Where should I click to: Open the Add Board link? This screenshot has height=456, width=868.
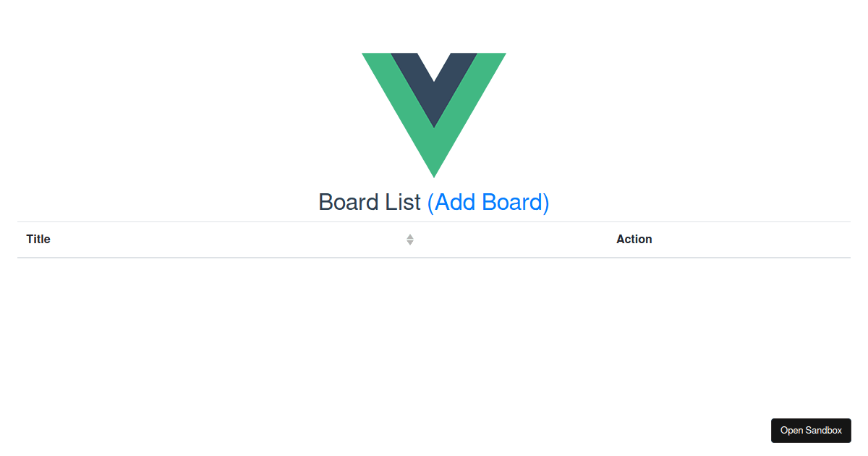pos(488,202)
